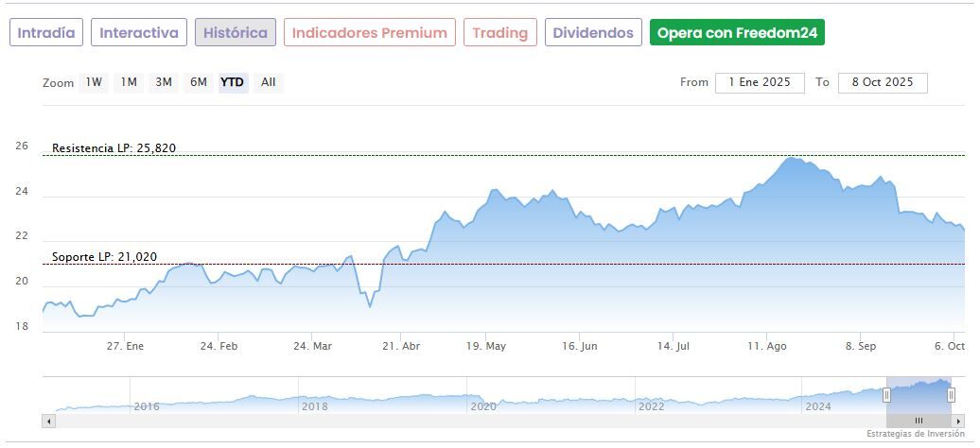Image resolution: width=980 pixels, height=448 pixels.
Task: Click the navigator left range handle
Action: coord(886,395)
